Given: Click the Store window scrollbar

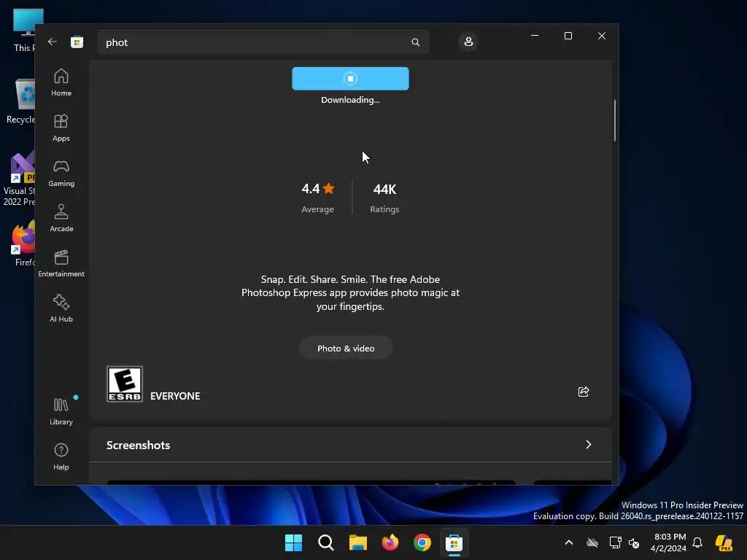Looking at the screenshot, I should (x=614, y=120).
